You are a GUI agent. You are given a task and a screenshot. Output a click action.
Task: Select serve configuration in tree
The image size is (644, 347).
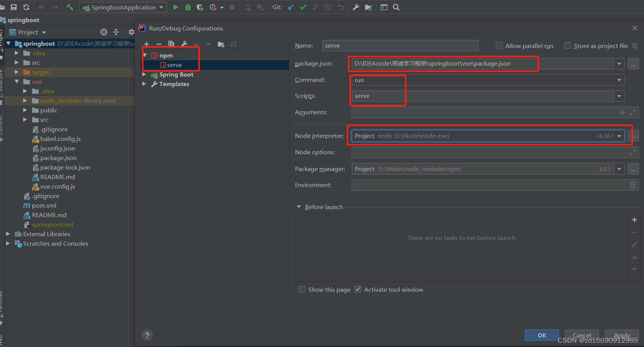click(x=174, y=65)
